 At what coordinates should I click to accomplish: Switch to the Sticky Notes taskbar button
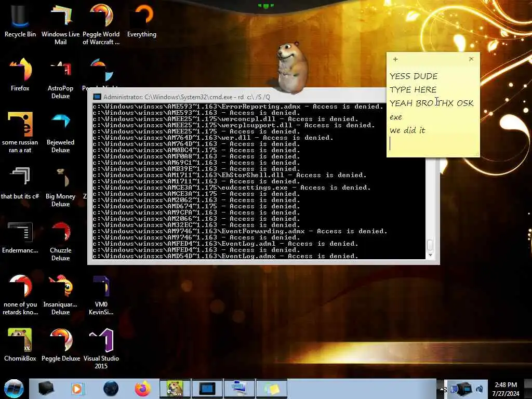[271, 389]
